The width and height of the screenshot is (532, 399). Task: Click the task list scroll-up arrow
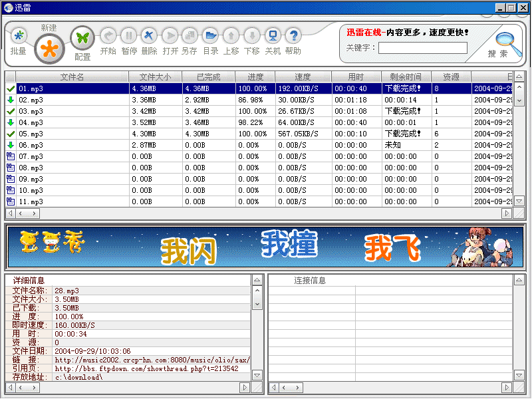(x=519, y=76)
